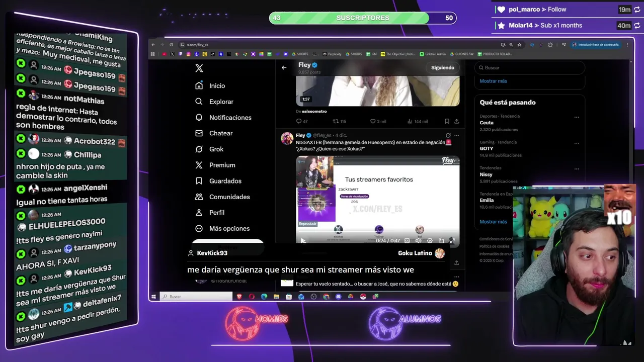Open The Objective bookmark

point(397,54)
